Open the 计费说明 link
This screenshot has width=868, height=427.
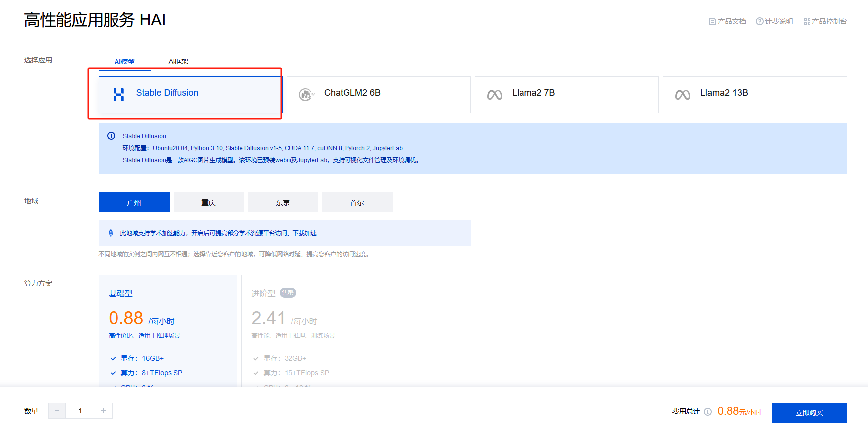click(x=774, y=21)
